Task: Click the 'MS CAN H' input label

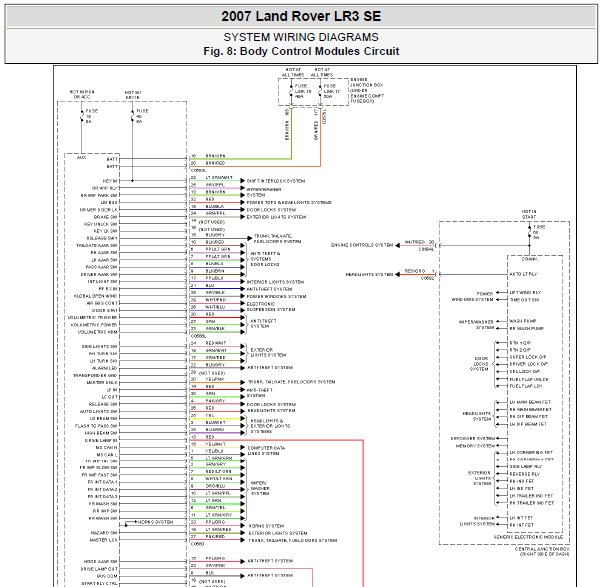Action: [107, 448]
